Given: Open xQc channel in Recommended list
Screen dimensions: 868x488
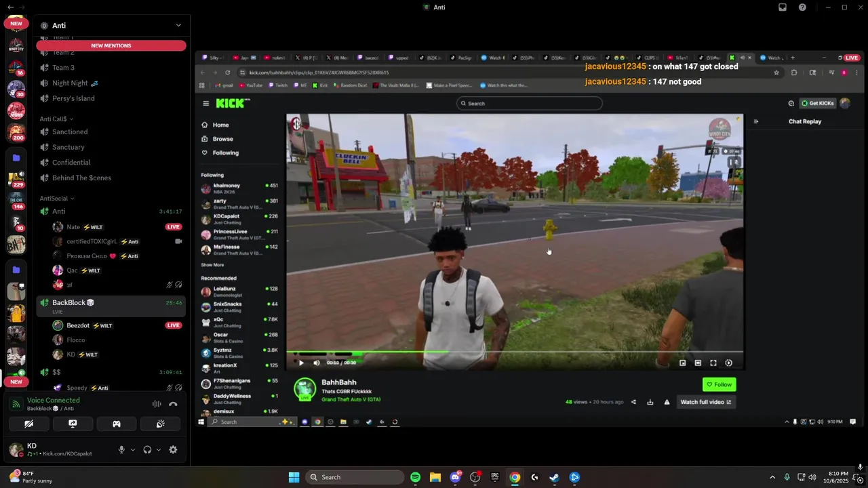Looking at the screenshot, I should pyautogui.click(x=239, y=321).
